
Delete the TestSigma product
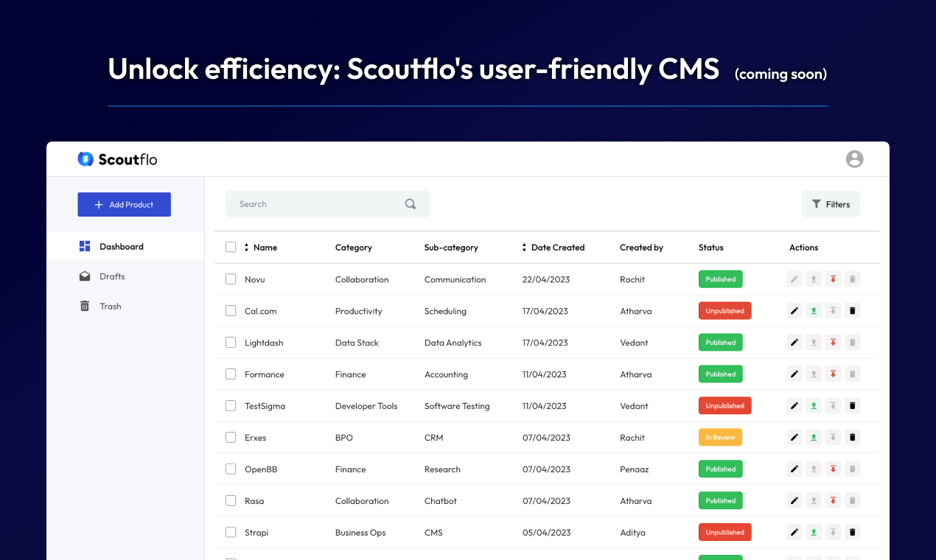(853, 406)
